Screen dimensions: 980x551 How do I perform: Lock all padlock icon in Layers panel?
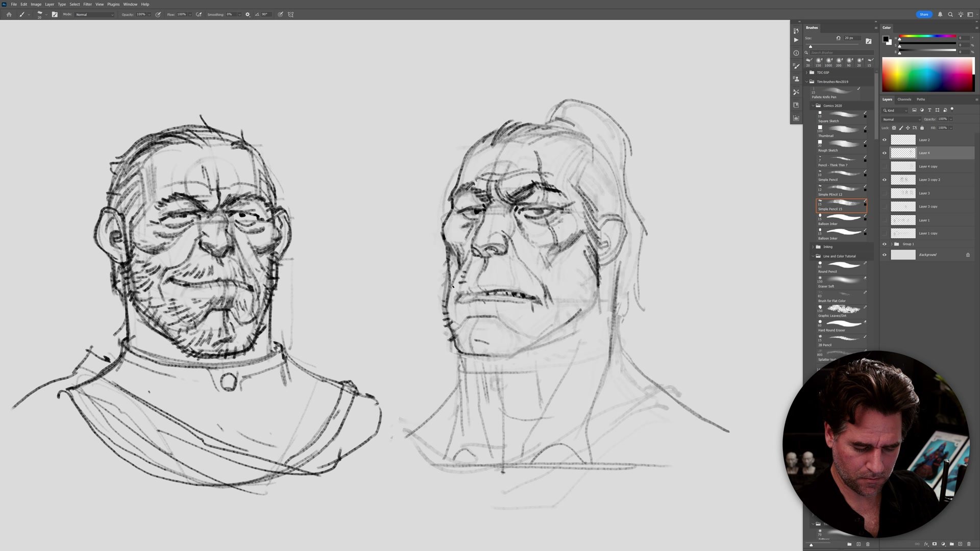922,128
